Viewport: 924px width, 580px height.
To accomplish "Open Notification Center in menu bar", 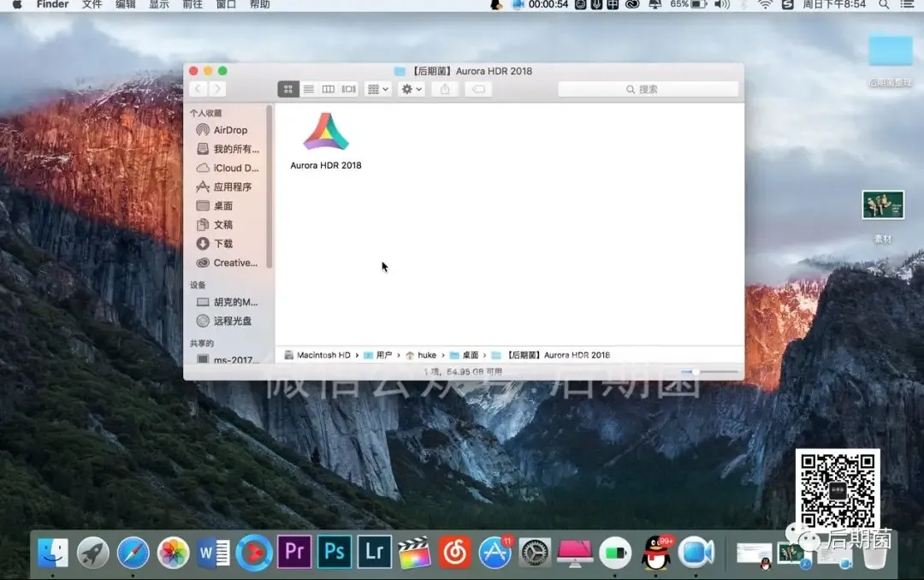I will [907, 4].
